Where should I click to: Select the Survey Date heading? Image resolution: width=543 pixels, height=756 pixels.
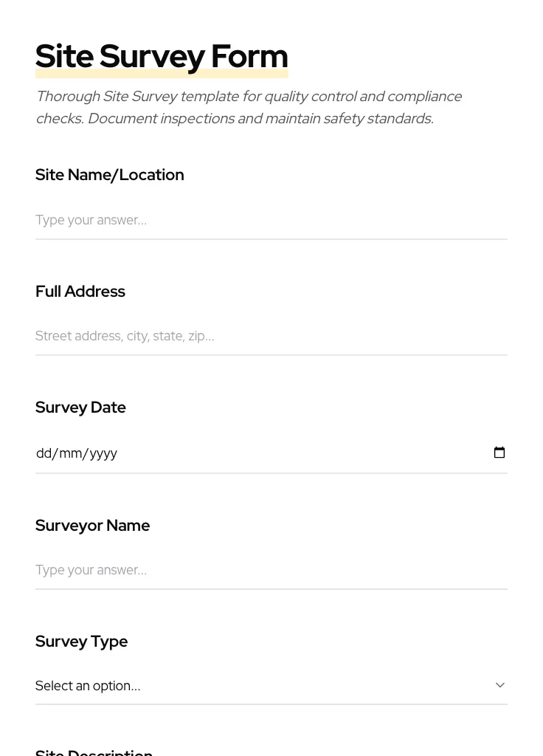tap(80, 407)
